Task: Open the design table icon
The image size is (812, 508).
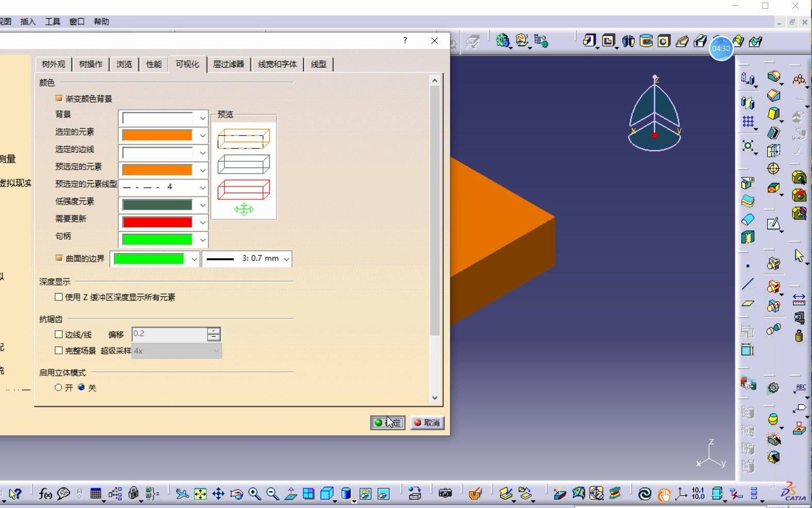Action: [96, 494]
